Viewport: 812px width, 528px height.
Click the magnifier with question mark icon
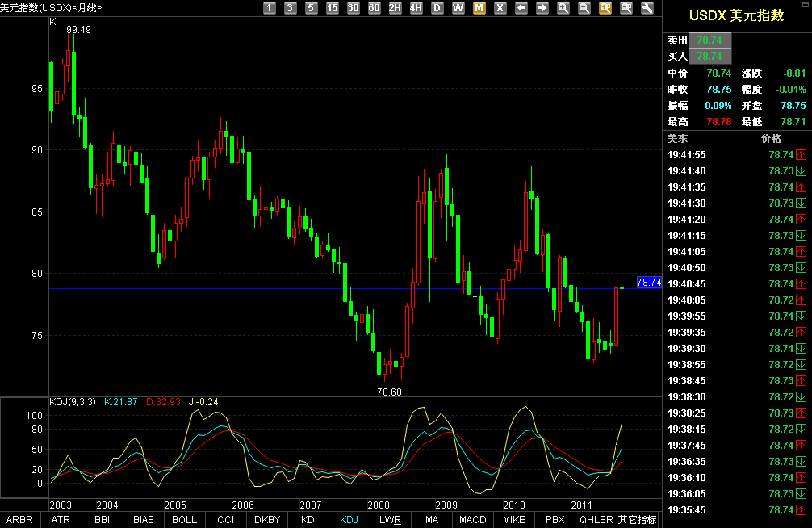(627, 7)
